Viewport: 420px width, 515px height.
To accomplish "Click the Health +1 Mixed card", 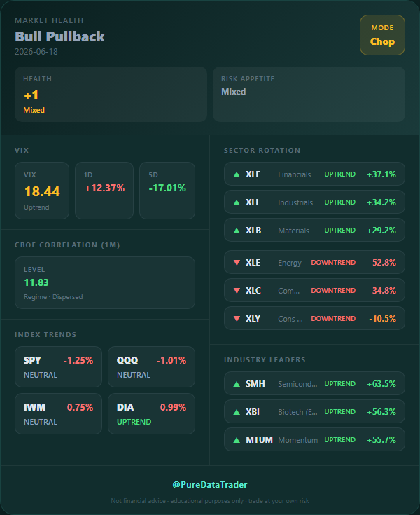I will [x=111, y=95].
